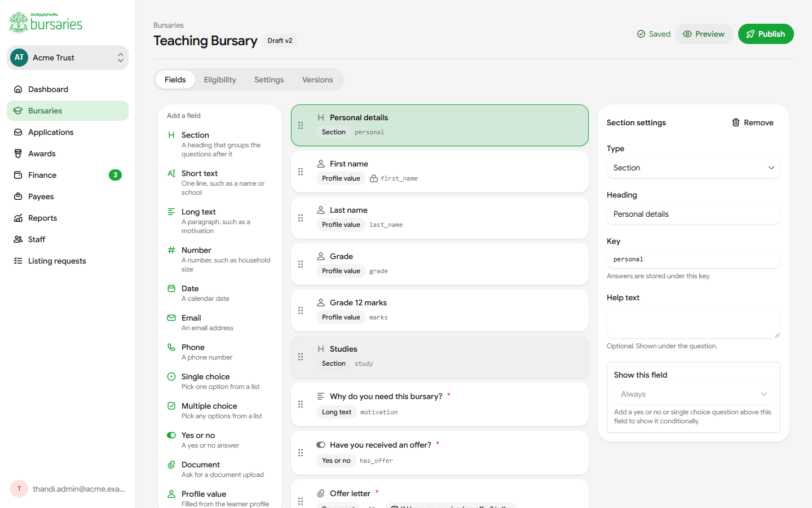
Task: Click the Reports chart icon
Action: click(18, 218)
